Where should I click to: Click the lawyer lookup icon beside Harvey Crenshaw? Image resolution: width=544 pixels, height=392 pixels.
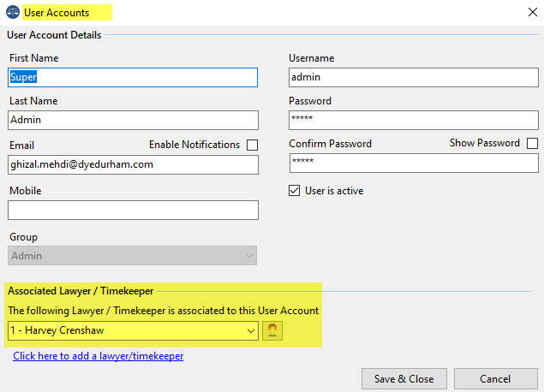272,330
